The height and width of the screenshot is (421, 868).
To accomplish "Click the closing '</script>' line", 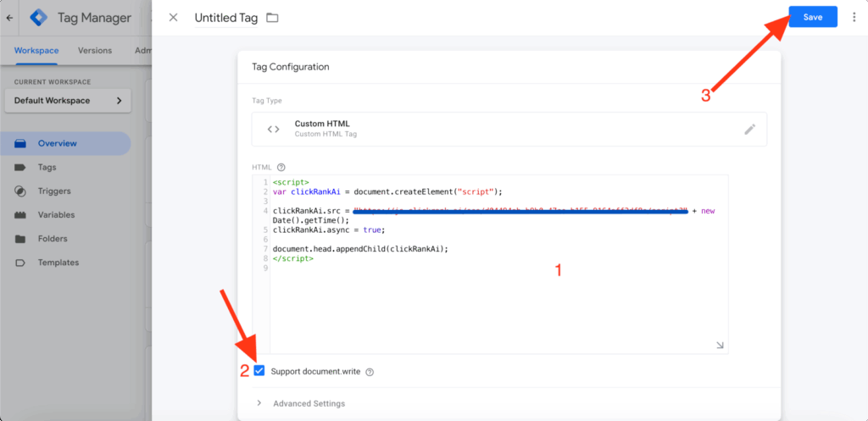I will click(x=292, y=258).
